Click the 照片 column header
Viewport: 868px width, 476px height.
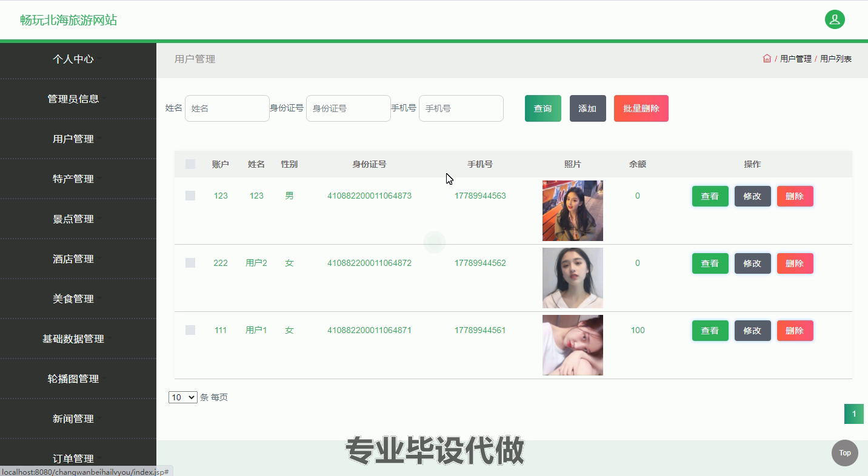click(573, 164)
